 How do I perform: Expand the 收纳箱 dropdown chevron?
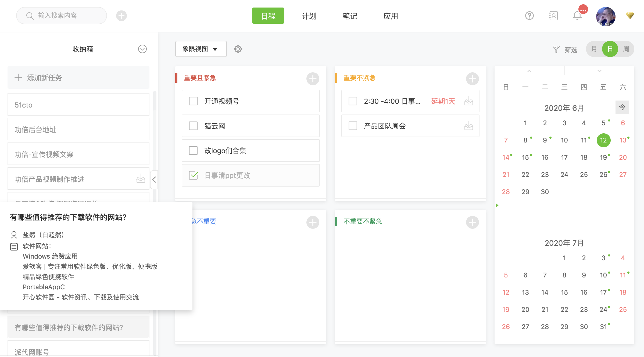click(x=142, y=49)
